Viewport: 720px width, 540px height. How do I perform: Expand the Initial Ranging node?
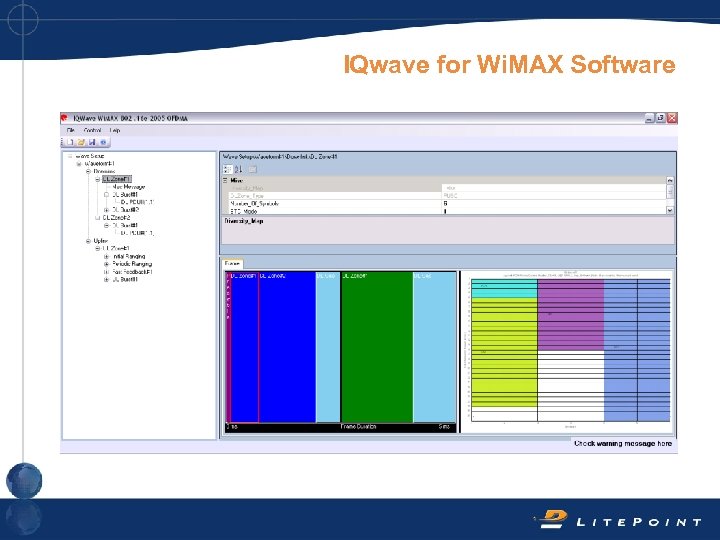click(x=107, y=256)
